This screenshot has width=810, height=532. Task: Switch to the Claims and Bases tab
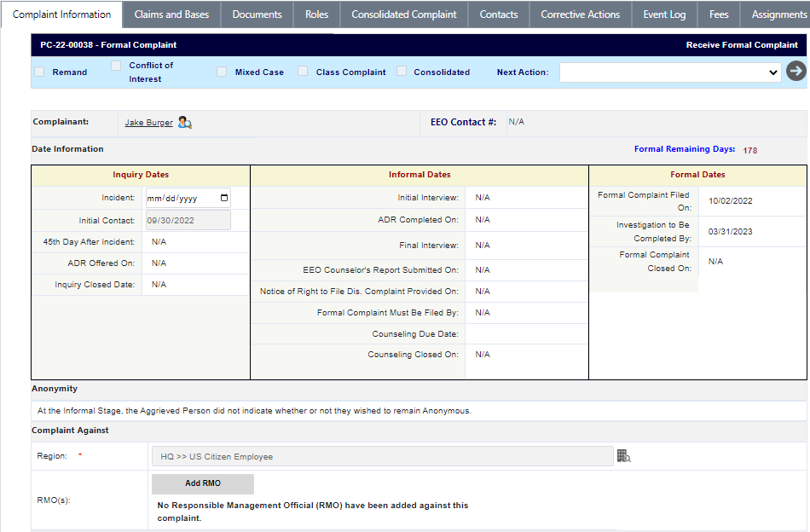171,14
